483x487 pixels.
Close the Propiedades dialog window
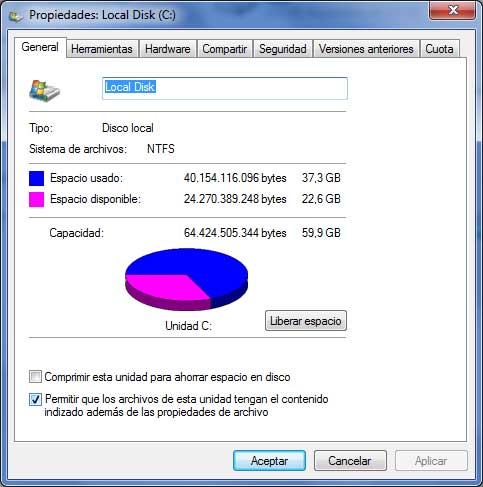coord(452,10)
